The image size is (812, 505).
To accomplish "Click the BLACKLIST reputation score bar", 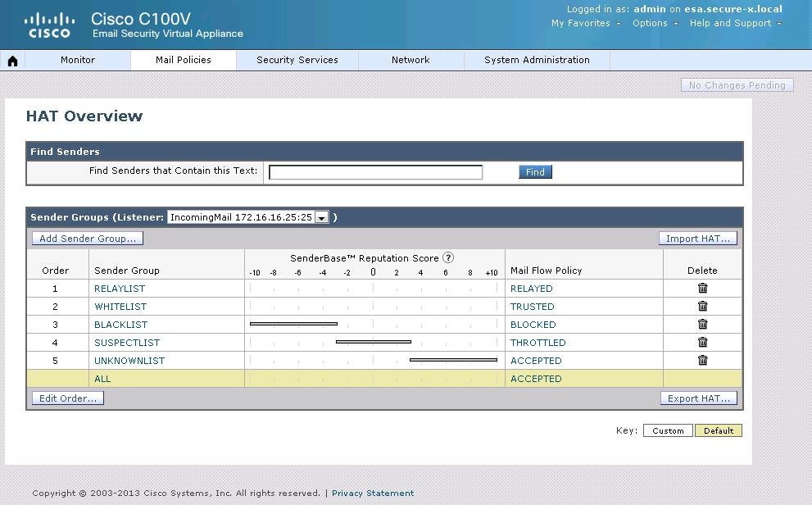I will (293, 325).
